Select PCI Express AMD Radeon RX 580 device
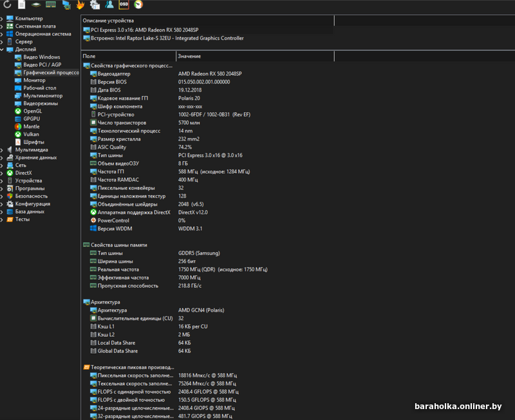This screenshot has width=515, height=420. pyautogui.click(x=144, y=30)
